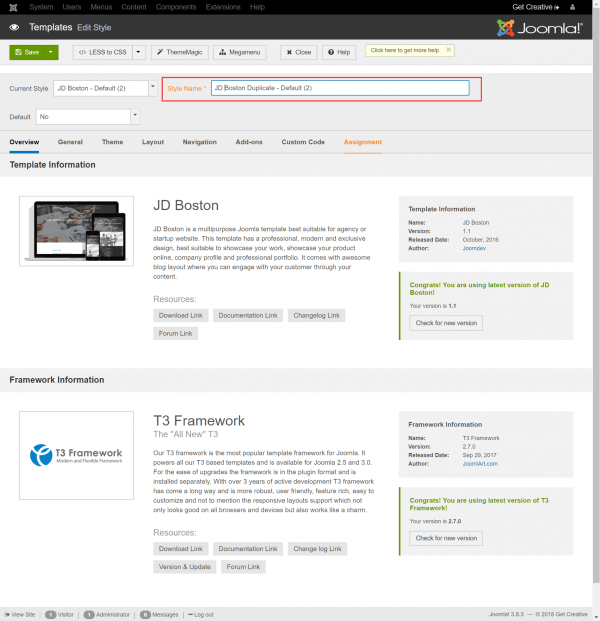Click JD Boston Documentation Link button
This screenshot has width=600, height=621.
(248, 316)
